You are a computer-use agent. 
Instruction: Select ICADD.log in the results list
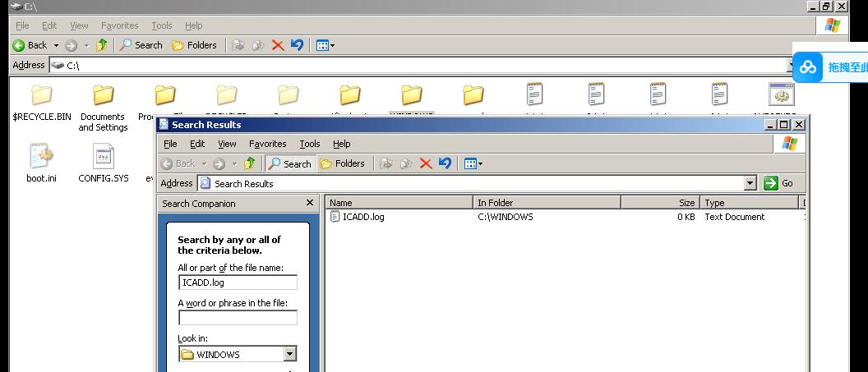tap(357, 217)
